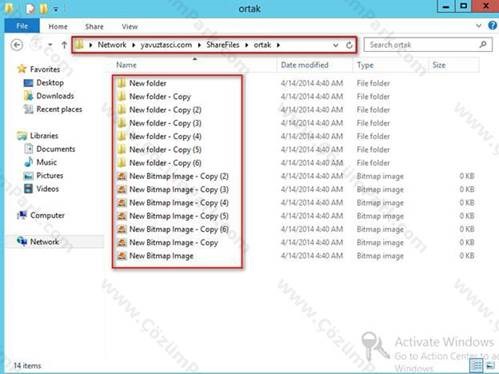Viewport: 499px width, 374px height.
Task: Switch to the View ribbon tab
Action: [x=130, y=27]
